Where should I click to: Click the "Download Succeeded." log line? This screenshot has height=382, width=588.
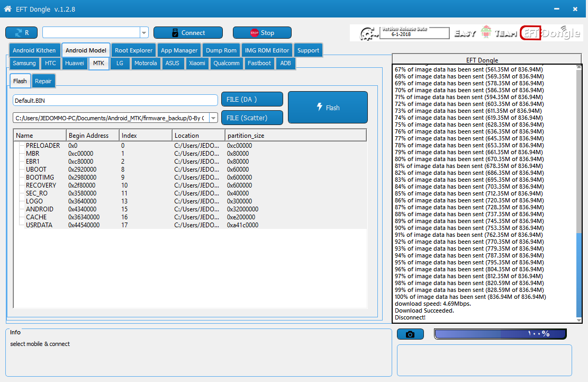424,310
